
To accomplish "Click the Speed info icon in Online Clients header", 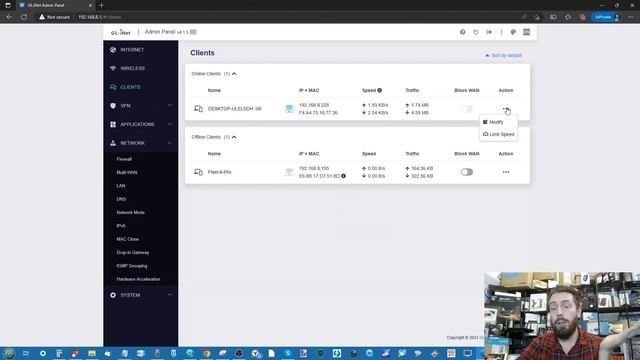I will 380,90.
